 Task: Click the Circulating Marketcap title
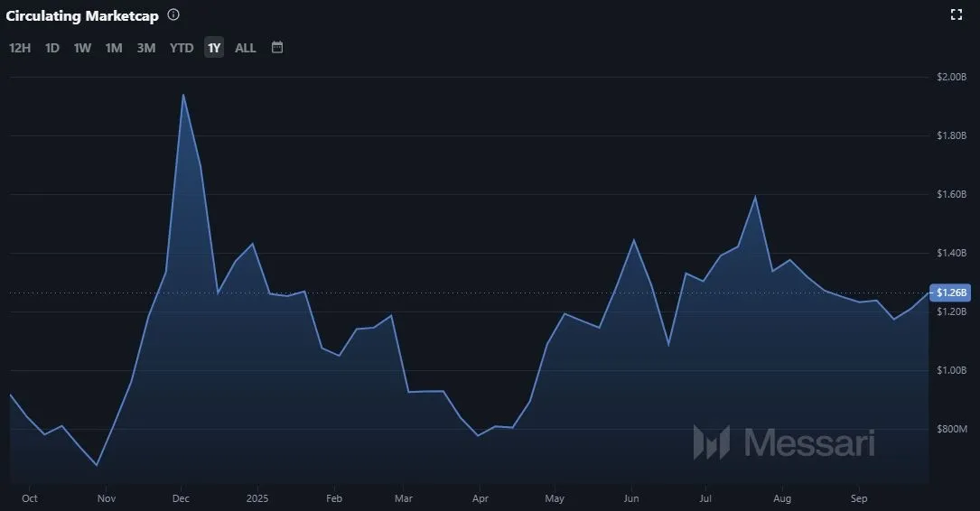tap(82, 15)
